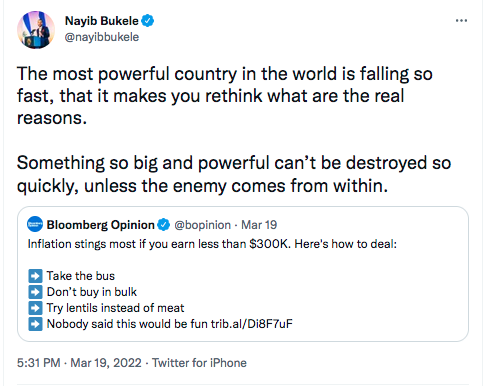This screenshot has width=491, height=386.
Task: Click the arrow emoji beside Nobody said
Action: tap(35, 324)
